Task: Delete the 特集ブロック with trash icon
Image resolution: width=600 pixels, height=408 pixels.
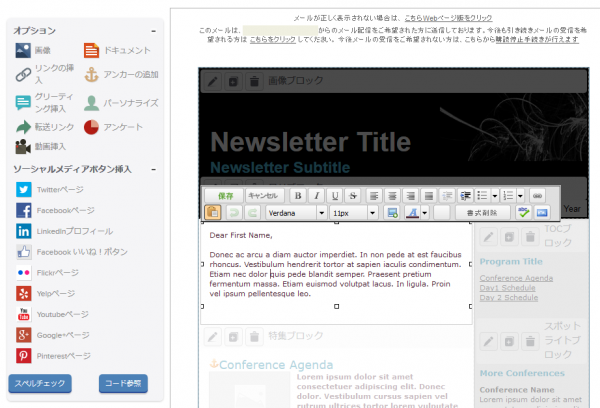Action: (x=254, y=337)
